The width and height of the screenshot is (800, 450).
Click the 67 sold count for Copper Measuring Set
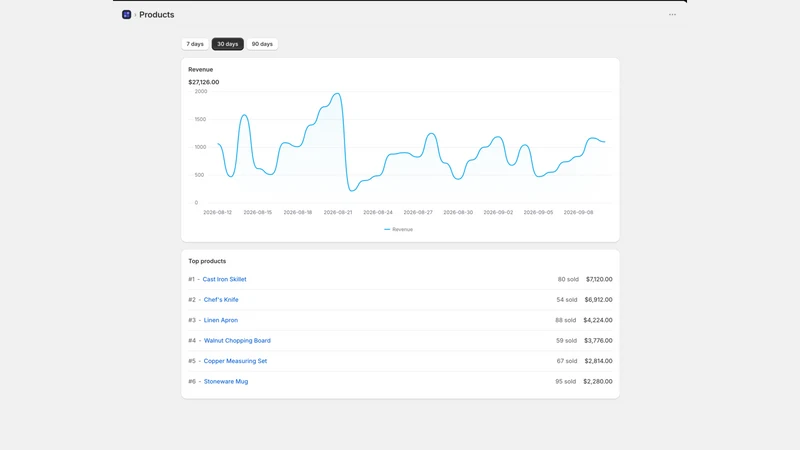coord(567,361)
